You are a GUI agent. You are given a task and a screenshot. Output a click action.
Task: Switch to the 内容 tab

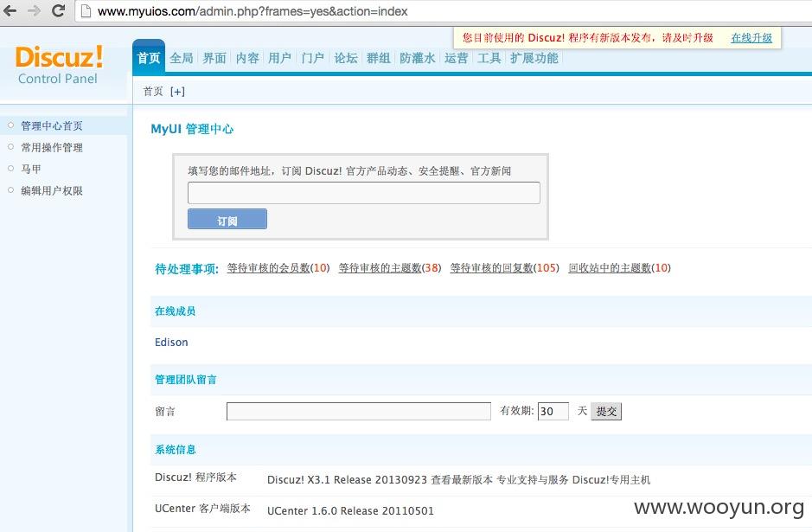click(x=247, y=58)
